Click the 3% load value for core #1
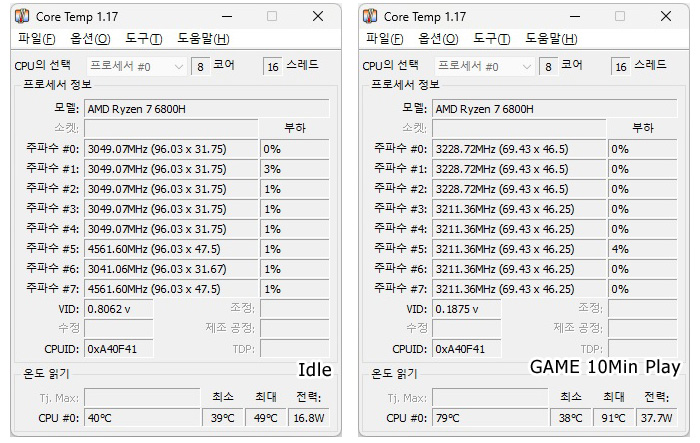 click(295, 169)
